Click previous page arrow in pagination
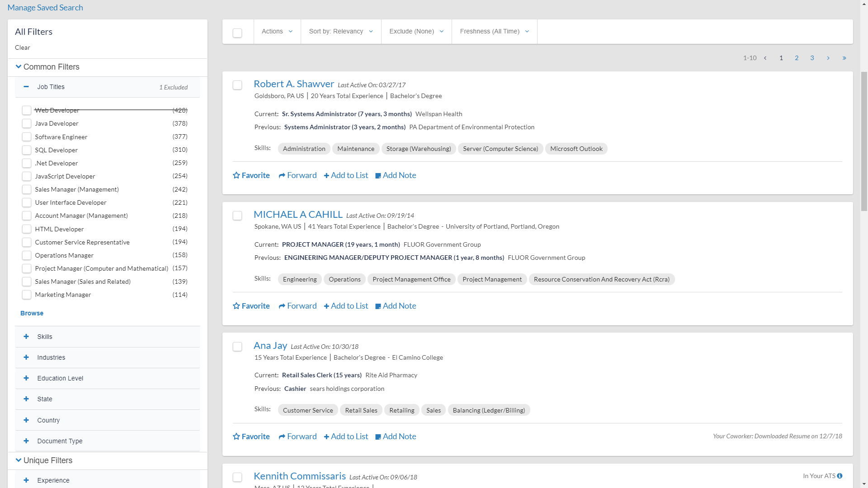Image resolution: width=868 pixels, height=488 pixels. (x=765, y=58)
